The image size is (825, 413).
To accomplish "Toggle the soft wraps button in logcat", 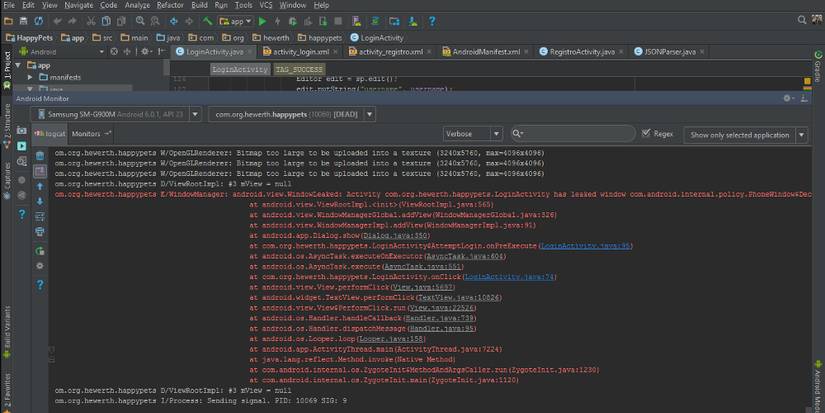I will coord(40,217).
